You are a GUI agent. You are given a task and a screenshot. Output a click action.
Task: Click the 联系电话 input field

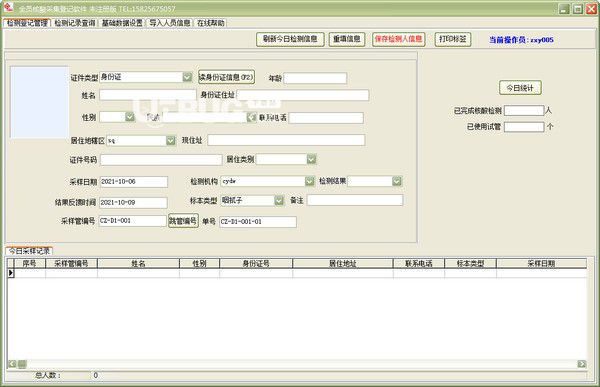tap(326, 118)
